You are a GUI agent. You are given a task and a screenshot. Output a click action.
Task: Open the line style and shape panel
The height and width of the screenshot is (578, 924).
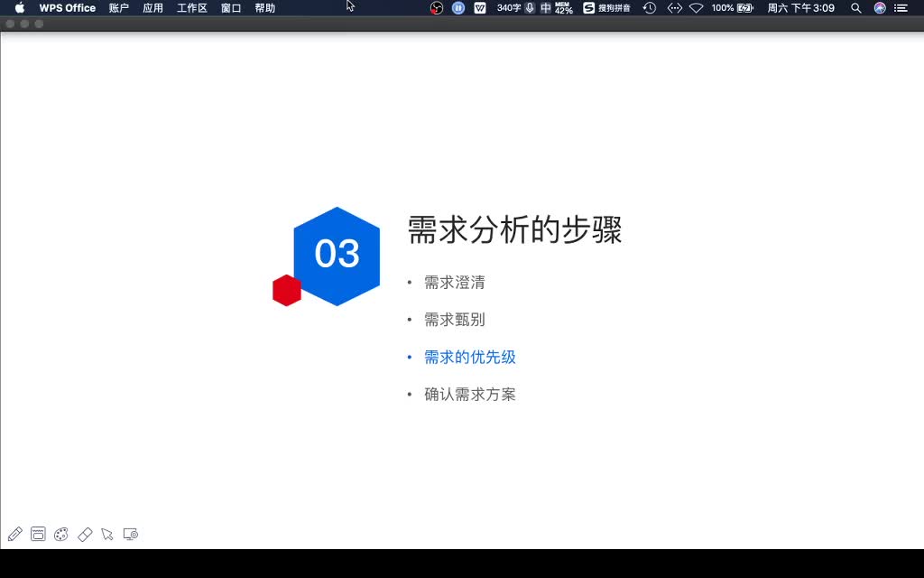coord(38,535)
